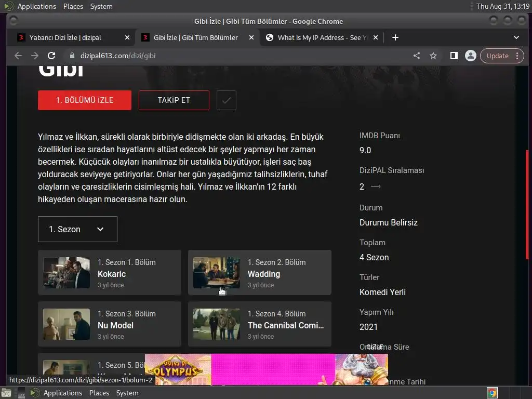Screen dimensions: 532x399
Task: Click The Cannibal Comi... episode thumbnail
Action: click(217, 324)
